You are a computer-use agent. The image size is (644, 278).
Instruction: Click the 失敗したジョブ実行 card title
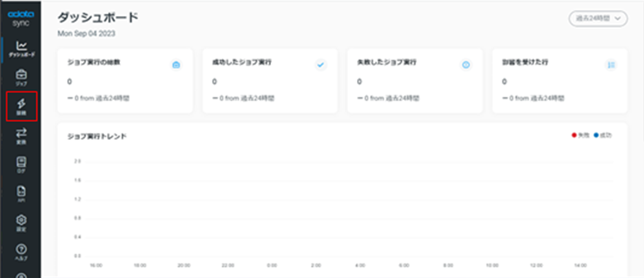coord(387,62)
